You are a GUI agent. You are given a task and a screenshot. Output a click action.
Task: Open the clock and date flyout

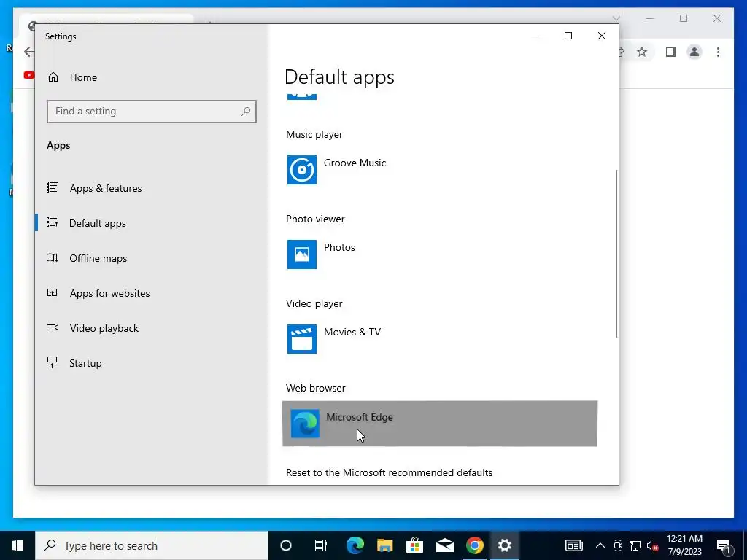(684, 545)
